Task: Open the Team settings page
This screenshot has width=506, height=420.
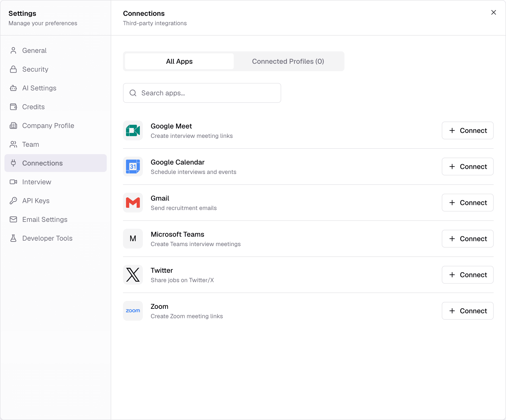Action: [x=56, y=144]
